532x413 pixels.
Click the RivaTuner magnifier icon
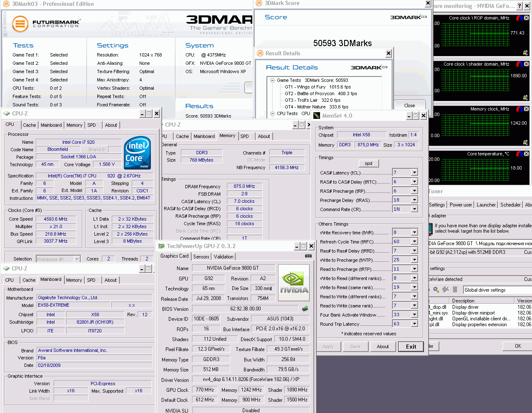pyautogui.click(x=436, y=290)
